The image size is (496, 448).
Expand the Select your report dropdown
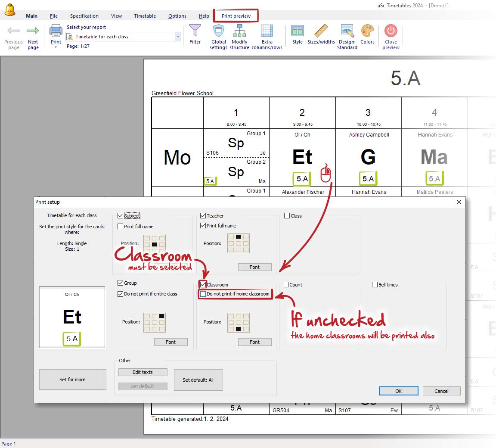(178, 37)
